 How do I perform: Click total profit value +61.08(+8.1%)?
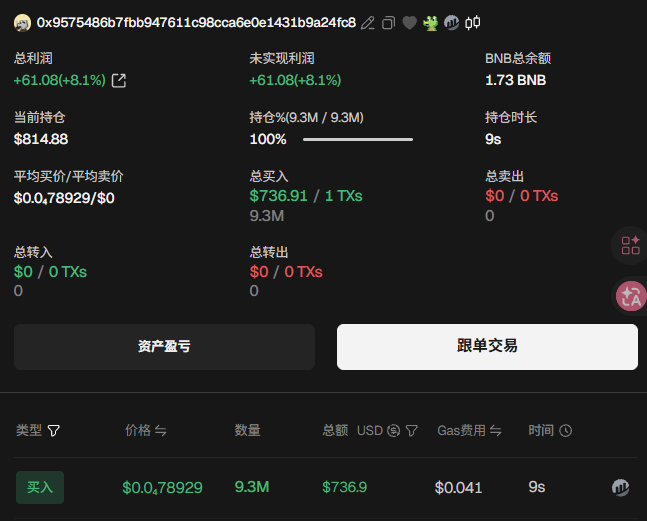(60, 80)
